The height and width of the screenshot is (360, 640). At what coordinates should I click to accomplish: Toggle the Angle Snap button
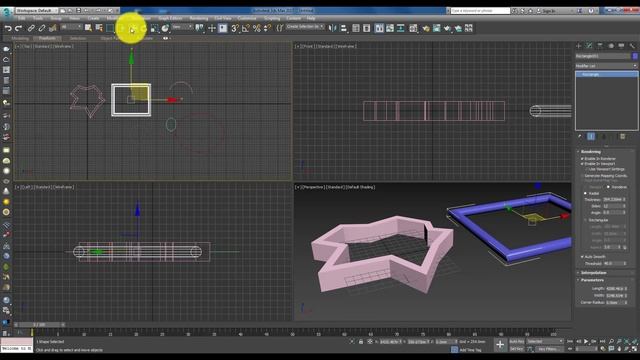246,28
